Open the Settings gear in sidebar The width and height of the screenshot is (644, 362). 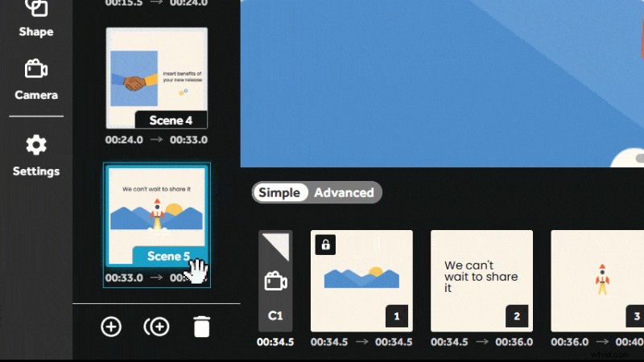coord(36,156)
